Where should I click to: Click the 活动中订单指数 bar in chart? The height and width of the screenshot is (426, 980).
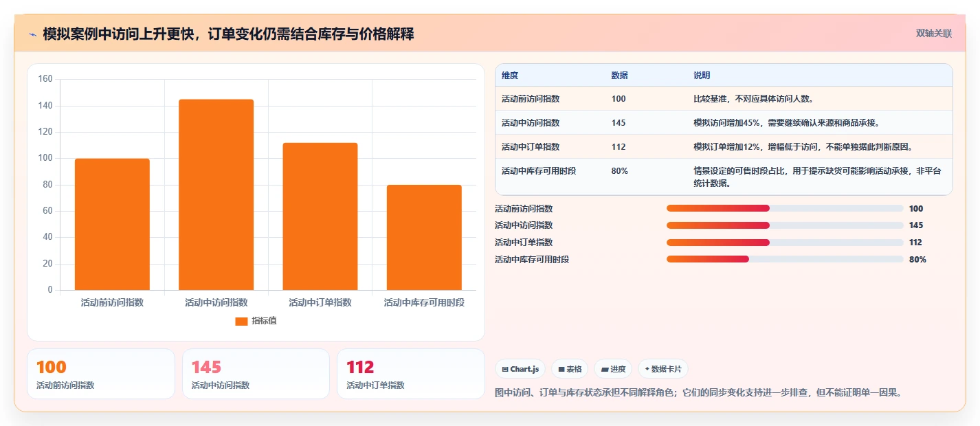click(320, 216)
